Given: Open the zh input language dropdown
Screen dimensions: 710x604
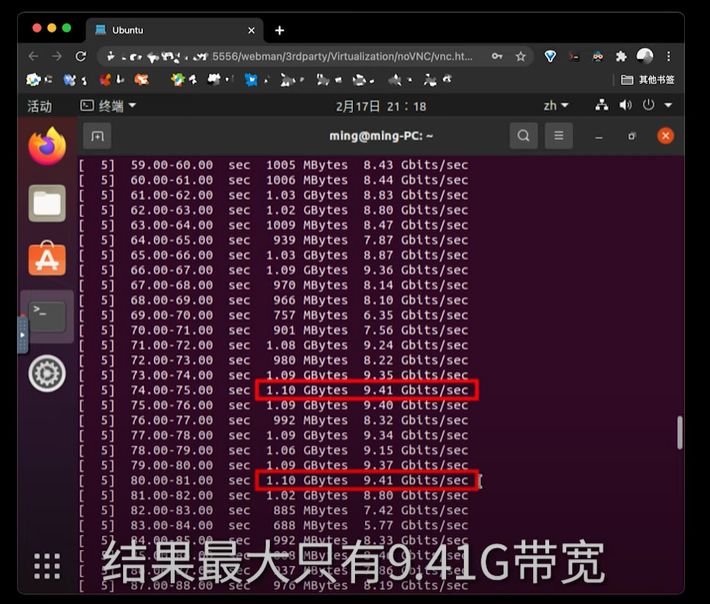Looking at the screenshot, I should coord(556,106).
